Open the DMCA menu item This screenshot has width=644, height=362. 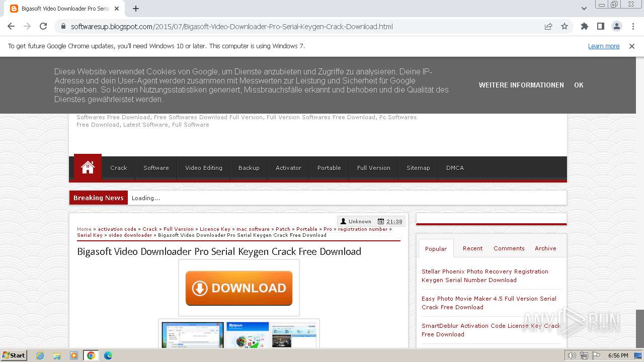point(455,168)
